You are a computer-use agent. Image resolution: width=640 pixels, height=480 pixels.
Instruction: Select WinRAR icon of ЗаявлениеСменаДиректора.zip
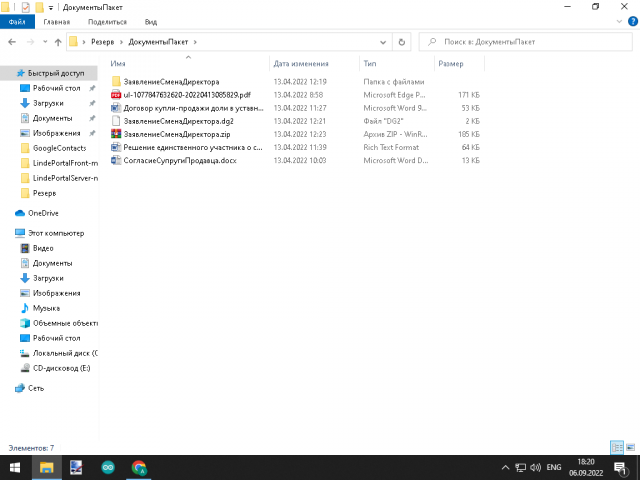click(116, 134)
